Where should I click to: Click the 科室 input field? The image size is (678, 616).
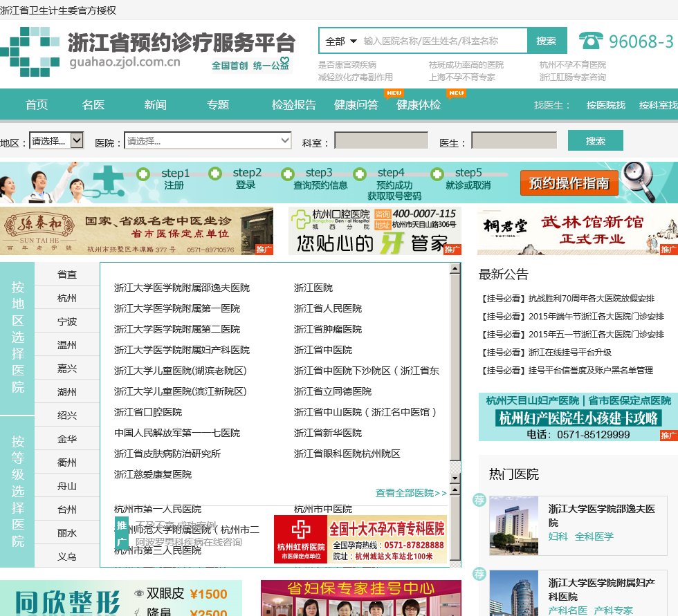[381, 141]
